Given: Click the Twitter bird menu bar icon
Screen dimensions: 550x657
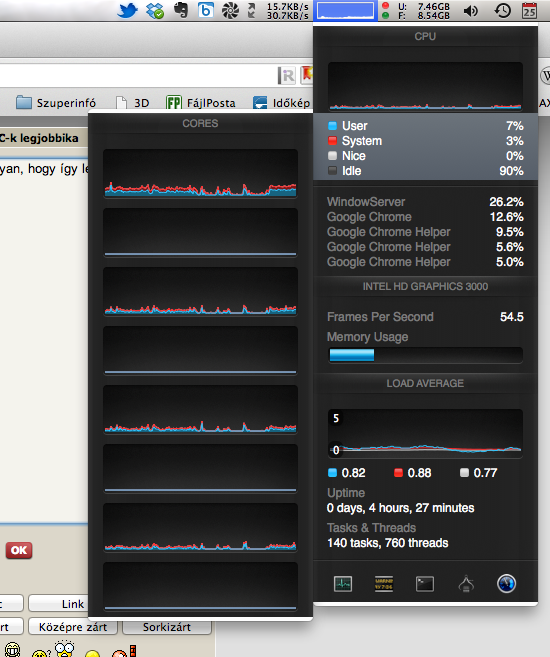Looking at the screenshot, I should point(127,10).
